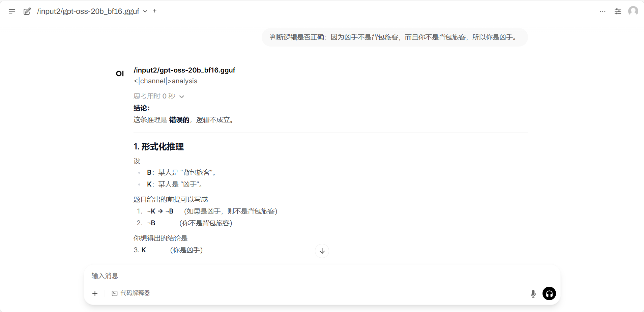This screenshot has height=312, width=644.
Task: Expand the 思考用时 0 秒 thinking details
Action: 158,96
